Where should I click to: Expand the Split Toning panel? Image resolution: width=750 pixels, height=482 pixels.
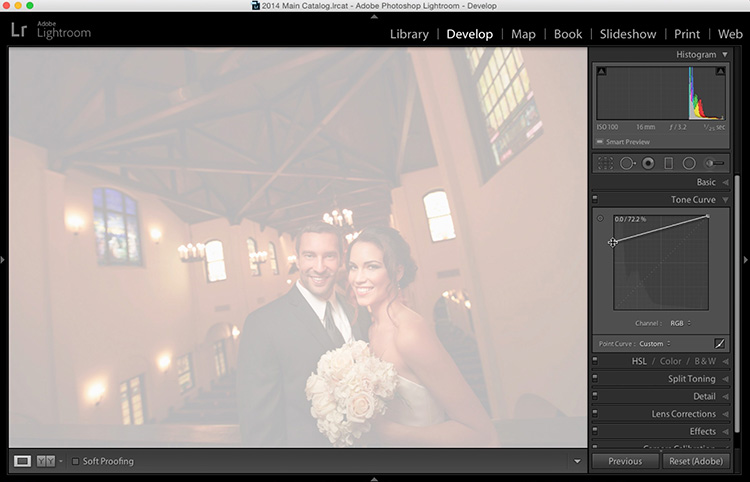[x=725, y=379]
